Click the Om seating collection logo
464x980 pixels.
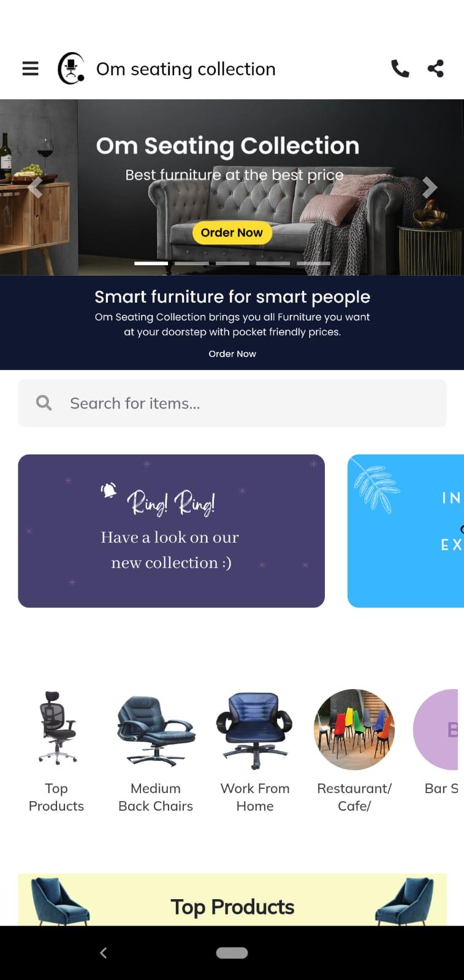pyautogui.click(x=71, y=68)
